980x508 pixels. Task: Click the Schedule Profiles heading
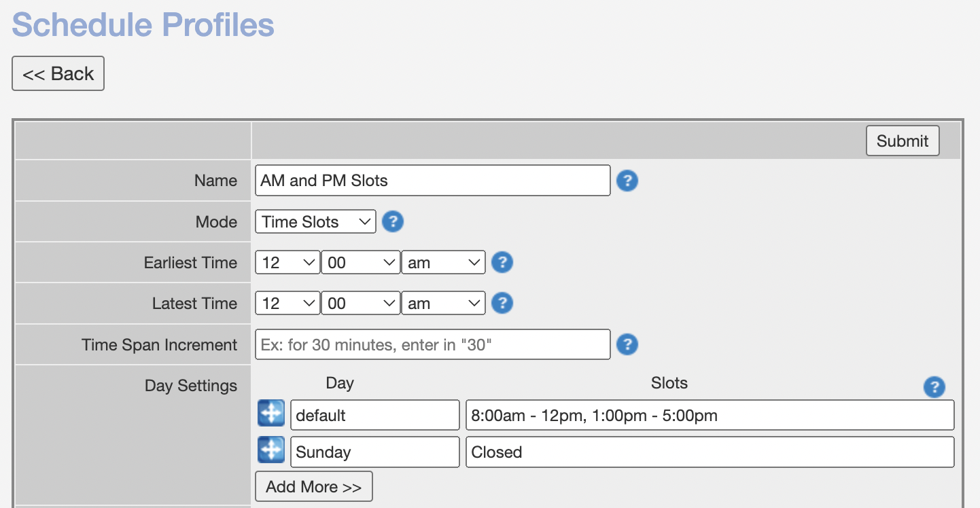pyautogui.click(x=143, y=24)
